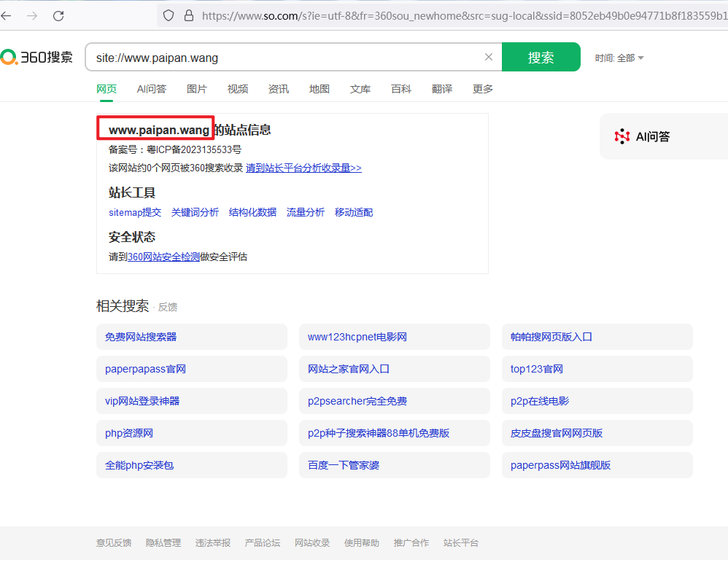Open footer link 隐私管理

click(163, 543)
